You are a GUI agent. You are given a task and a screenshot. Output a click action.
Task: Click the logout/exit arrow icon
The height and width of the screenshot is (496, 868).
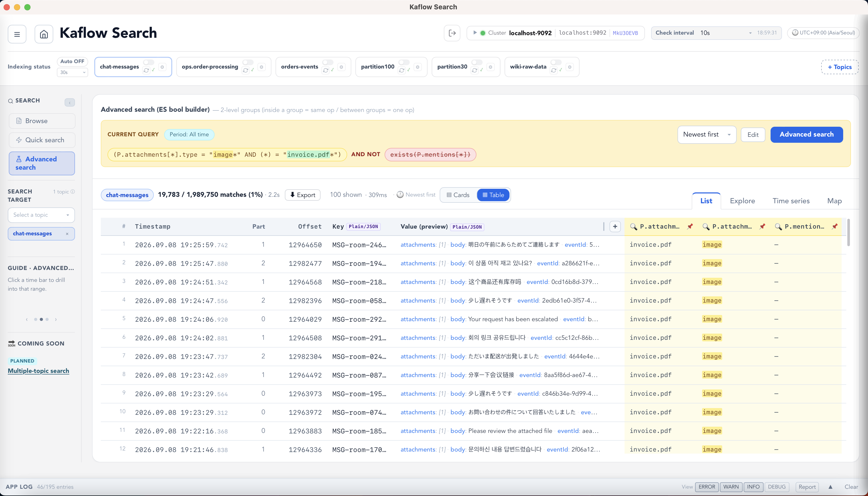[x=452, y=33]
